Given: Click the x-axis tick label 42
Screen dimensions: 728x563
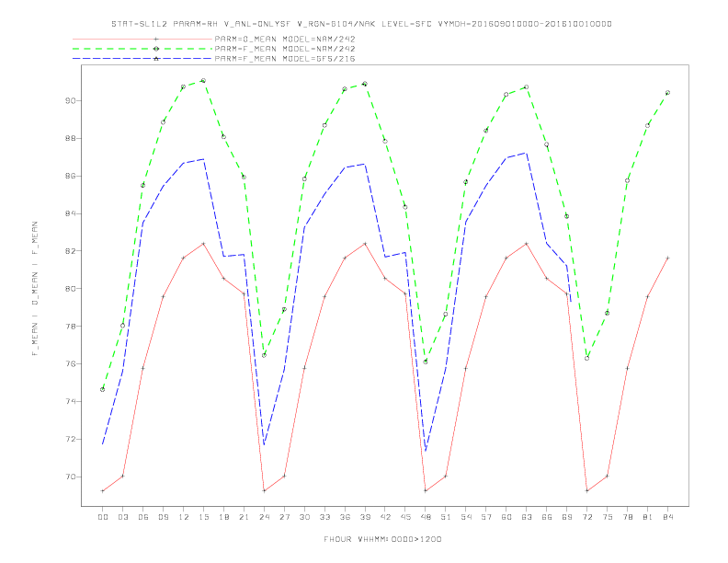Looking at the screenshot, I should 385,517.
